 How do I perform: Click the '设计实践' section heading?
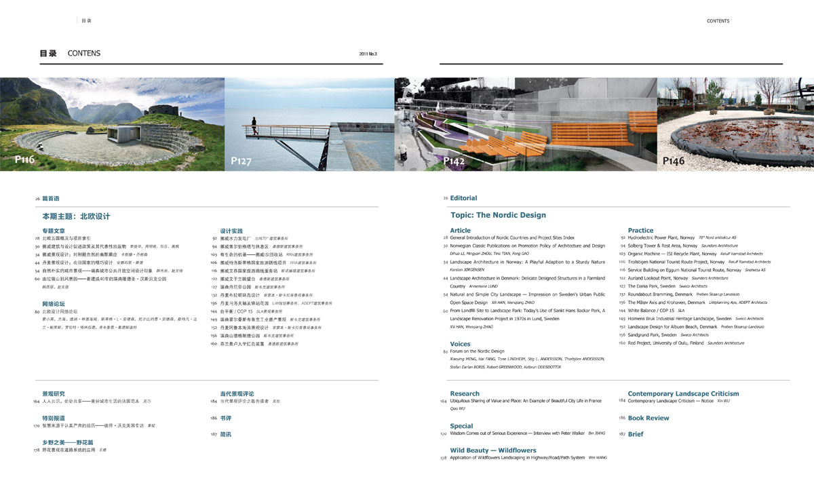click(231, 231)
